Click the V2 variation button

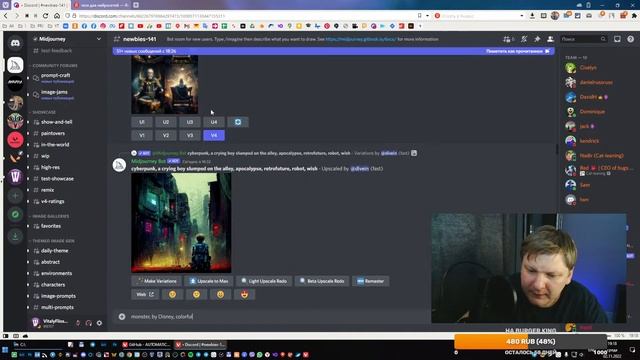pyautogui.click(x=166, y=136)
